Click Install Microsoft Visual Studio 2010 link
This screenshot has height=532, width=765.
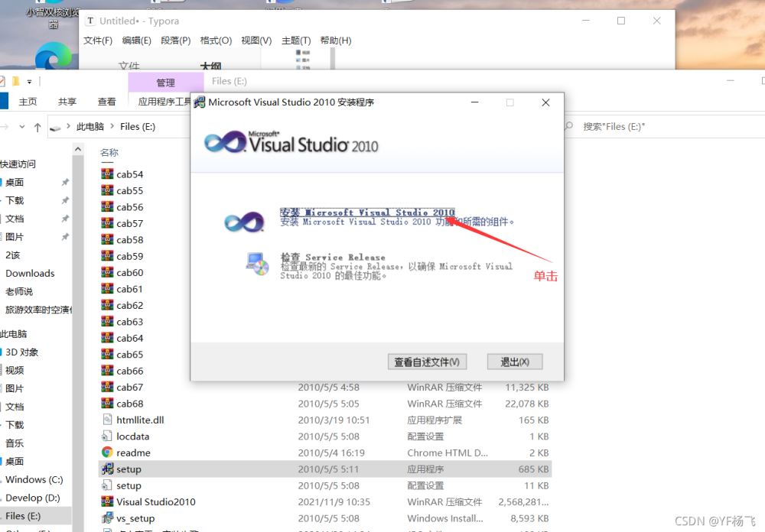pos(367,212)
